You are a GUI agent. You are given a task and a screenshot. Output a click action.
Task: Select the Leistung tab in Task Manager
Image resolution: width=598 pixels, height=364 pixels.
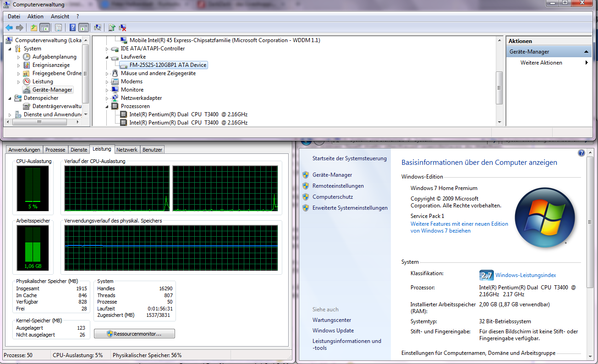click(102, 149)
